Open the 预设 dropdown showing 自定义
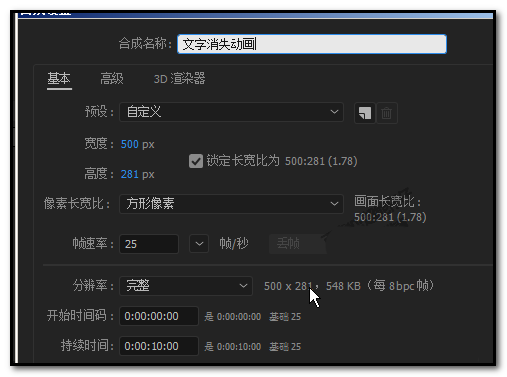The height and width of the screenshot is (377, 507). pyautogui.click(x=231, y=112)
